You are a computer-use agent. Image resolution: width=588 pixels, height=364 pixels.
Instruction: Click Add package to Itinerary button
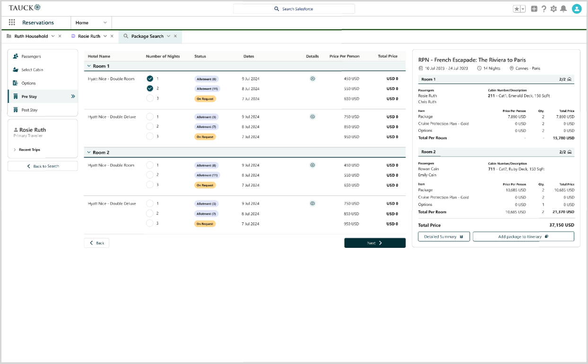tap(523, 237)
